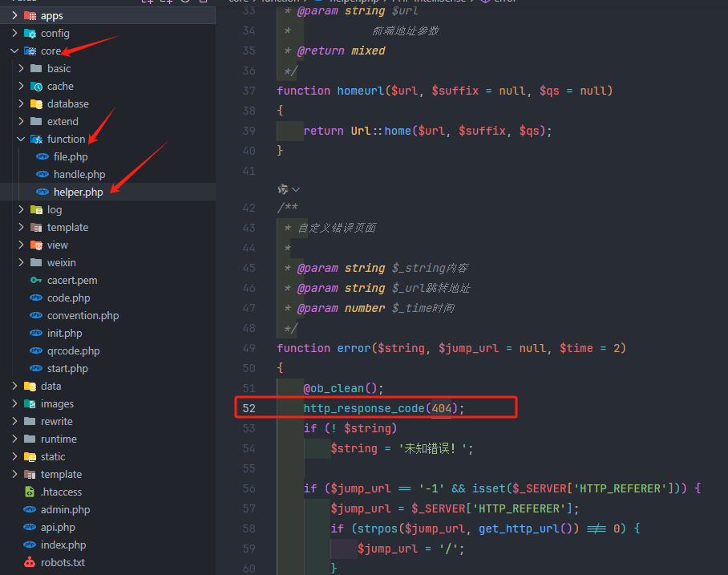The width and height of the screenshot is (728, 575).
Task: Click the PHP icon beside file.php
Action: (42, 156)
